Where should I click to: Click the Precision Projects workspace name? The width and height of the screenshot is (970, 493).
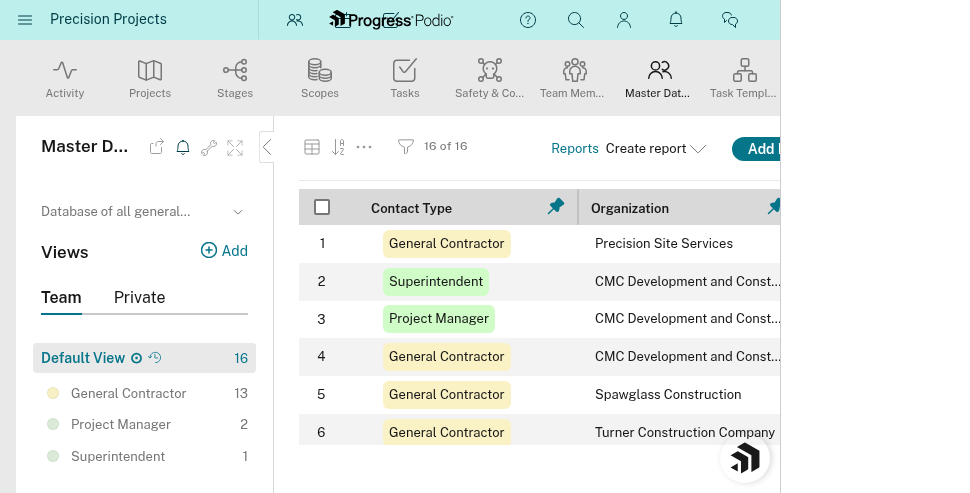click(x=108, y=19)
